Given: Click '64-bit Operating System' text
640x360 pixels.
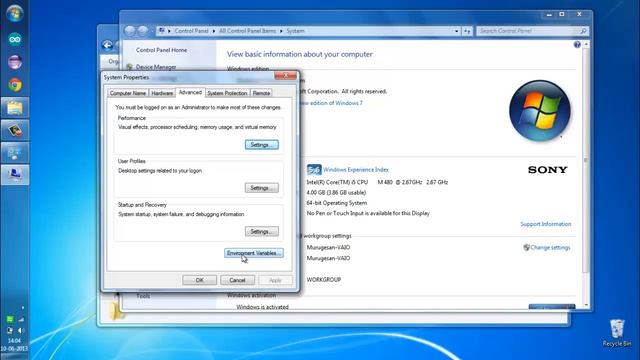Looking at the screenshot, I should (x=337, y=203).
